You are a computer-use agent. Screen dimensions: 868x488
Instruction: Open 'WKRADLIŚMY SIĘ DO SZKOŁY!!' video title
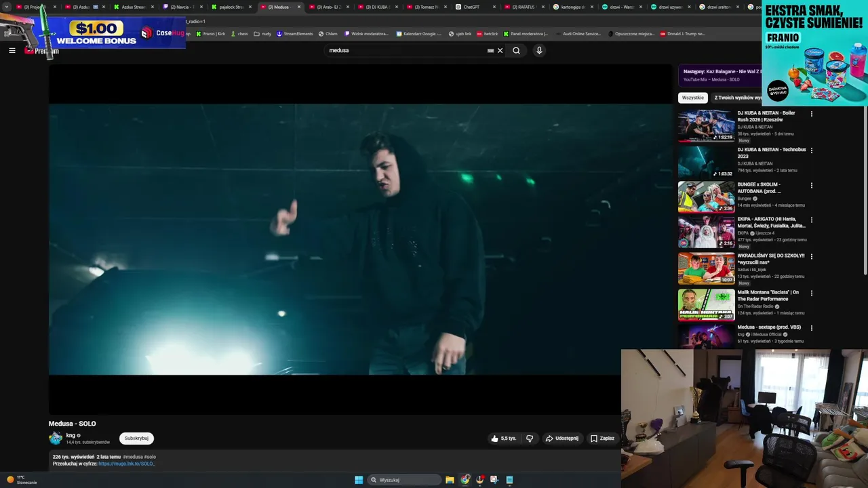pyautogui.click(x=771, y=259)
